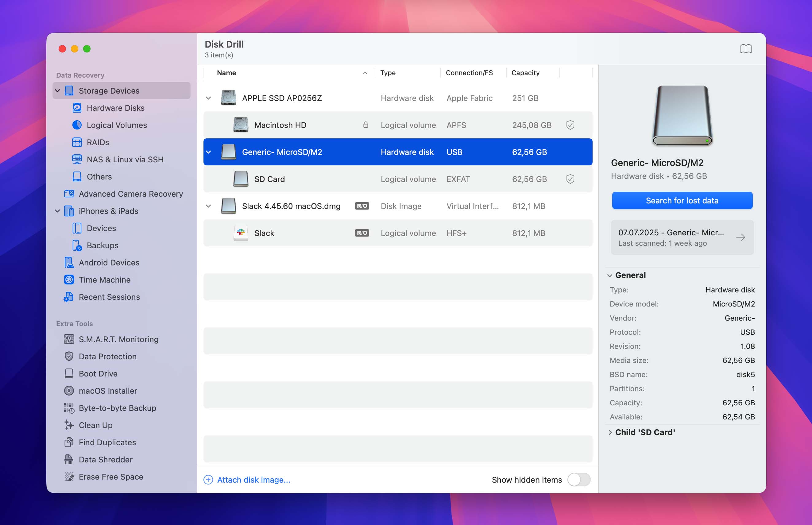Toggle the Show hidden items switch

579,480
